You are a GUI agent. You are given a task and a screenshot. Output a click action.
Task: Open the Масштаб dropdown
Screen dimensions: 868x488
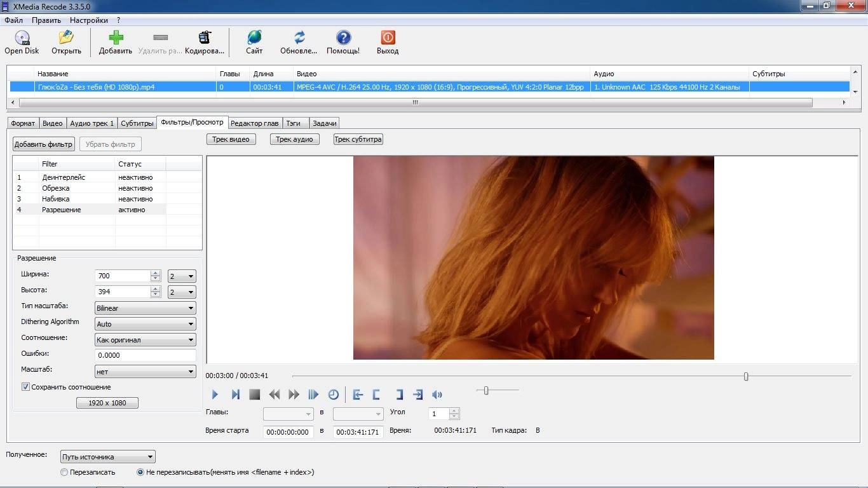pyautogui.click(x=146, y=371)
